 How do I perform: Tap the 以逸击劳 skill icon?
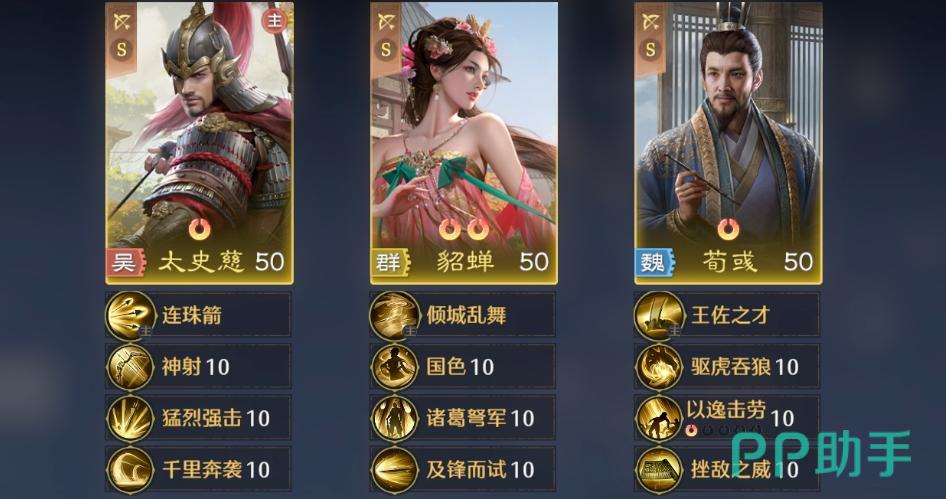(x=659, y=418)
